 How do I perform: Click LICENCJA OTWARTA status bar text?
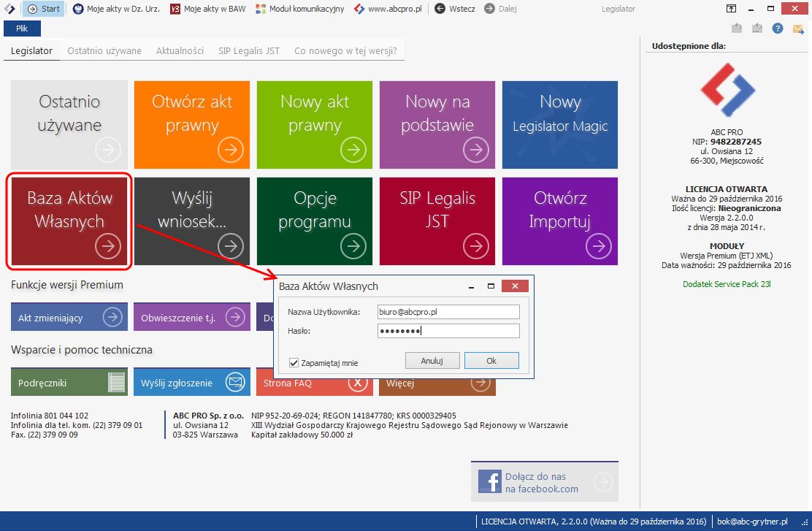[594, 522]
